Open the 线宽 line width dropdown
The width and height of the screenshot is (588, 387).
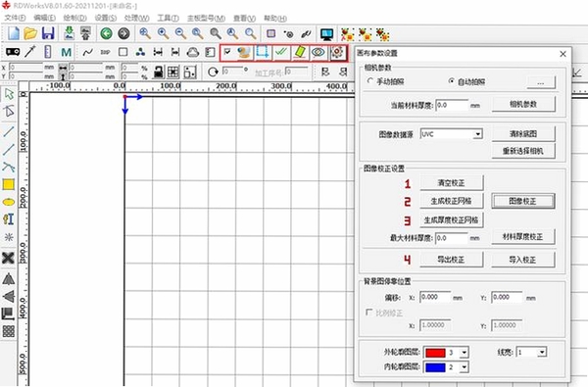coord(542,352)
